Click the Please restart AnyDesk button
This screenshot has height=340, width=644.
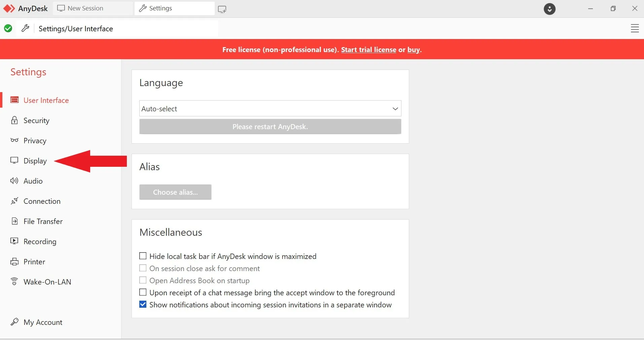click(x=270, y=126)
